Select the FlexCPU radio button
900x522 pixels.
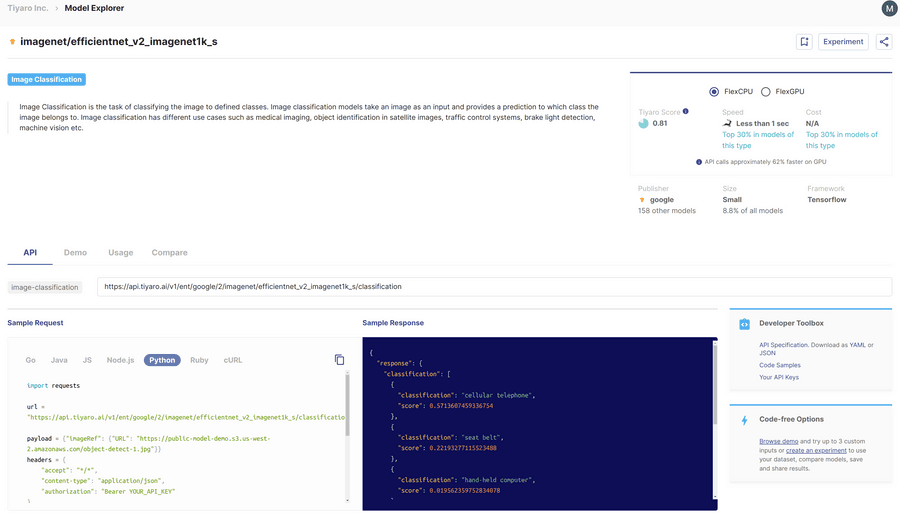coord(714,92)
